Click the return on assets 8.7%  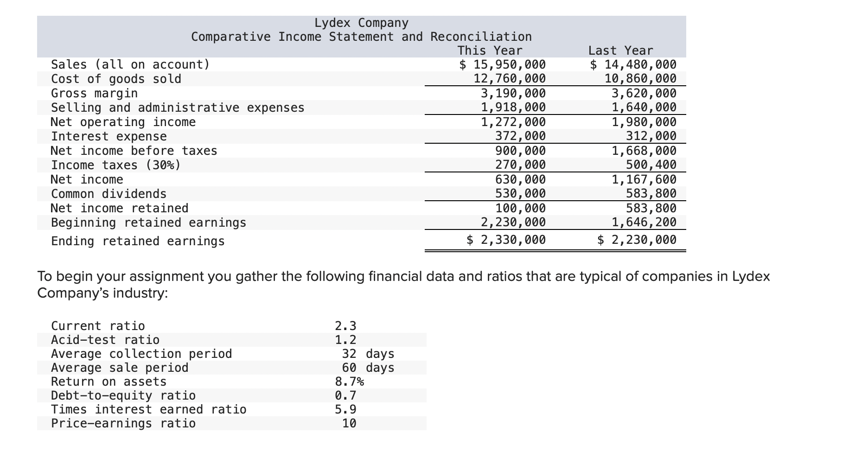pos(349,382)
